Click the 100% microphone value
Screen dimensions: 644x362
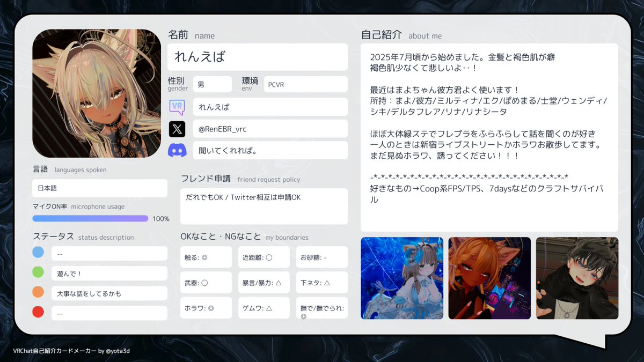(x=161, y=219)
